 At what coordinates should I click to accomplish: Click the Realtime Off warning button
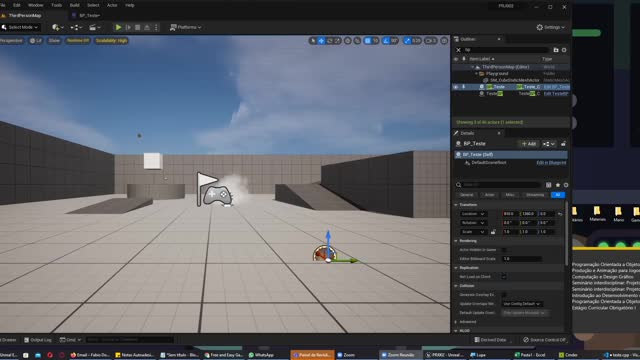78,41
